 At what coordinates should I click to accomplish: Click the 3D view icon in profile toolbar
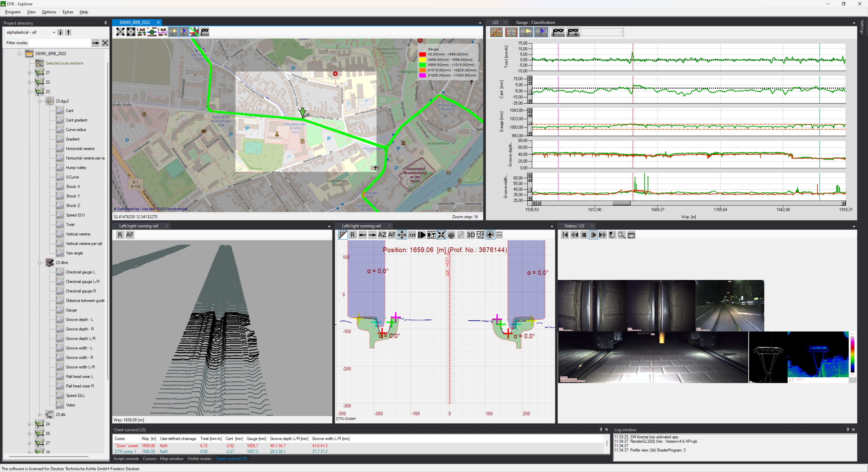(x=470, y=235)
